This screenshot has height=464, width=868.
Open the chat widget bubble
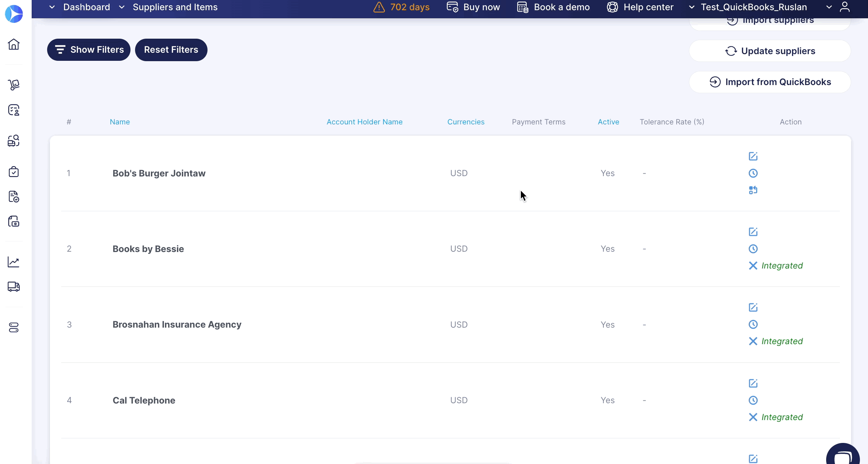click(x=843, y=454)
